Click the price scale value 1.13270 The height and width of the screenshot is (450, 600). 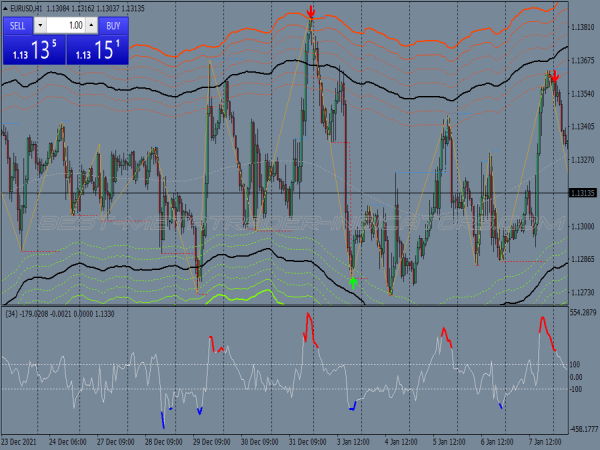tap(583, 160)
